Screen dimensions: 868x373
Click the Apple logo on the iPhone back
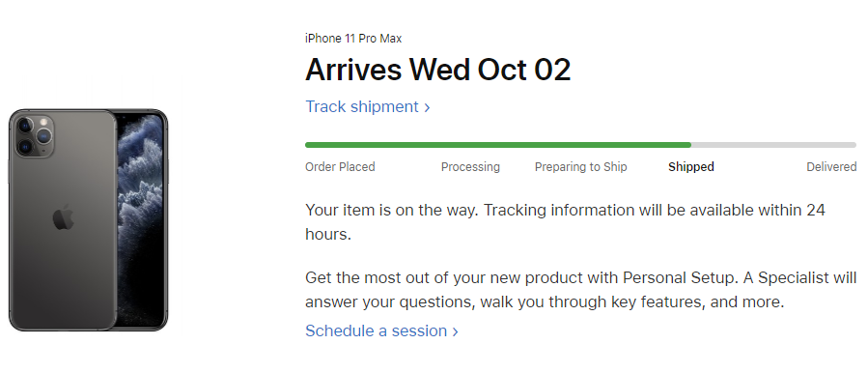coord(64,217)
